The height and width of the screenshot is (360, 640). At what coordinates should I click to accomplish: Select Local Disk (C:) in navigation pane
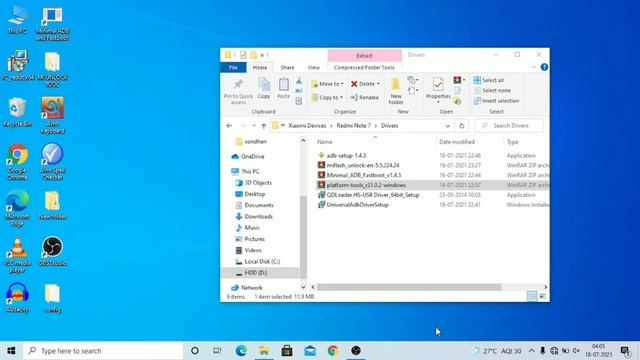(262, 261)
